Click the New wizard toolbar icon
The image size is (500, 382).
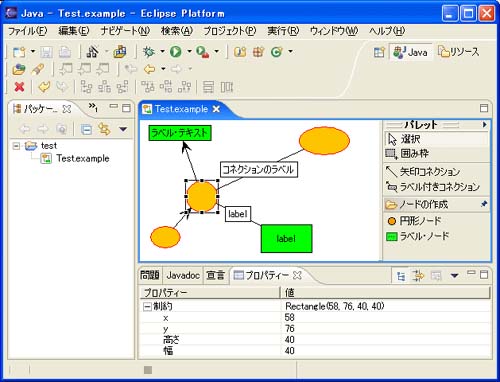[x=19, y=52]
